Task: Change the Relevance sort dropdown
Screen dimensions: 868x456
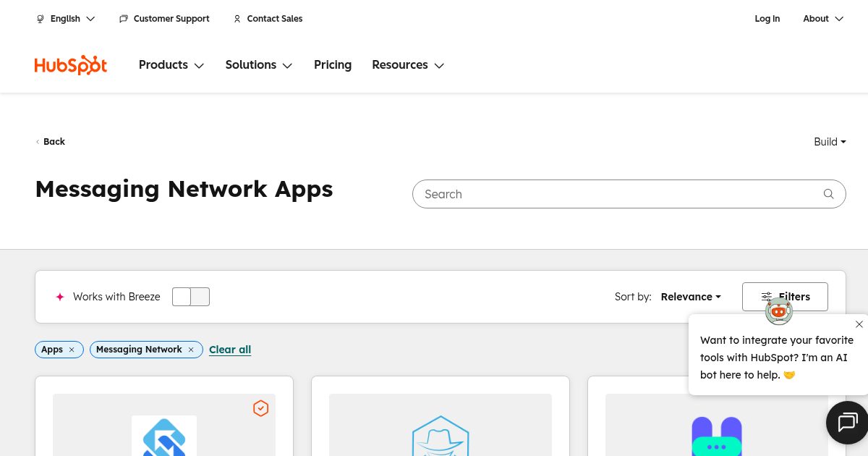Action: coord(691,297)
